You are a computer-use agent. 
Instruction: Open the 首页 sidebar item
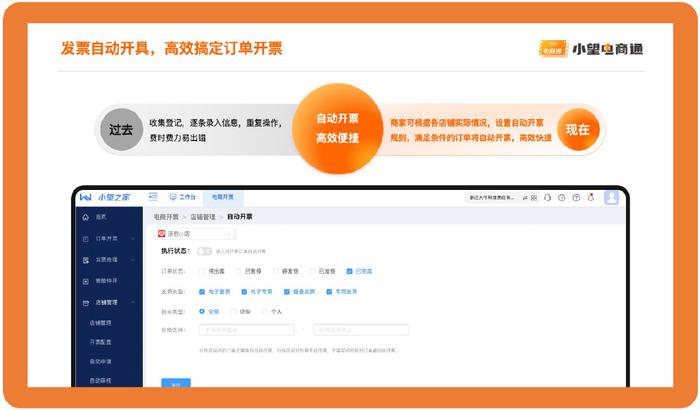[101, 217]
